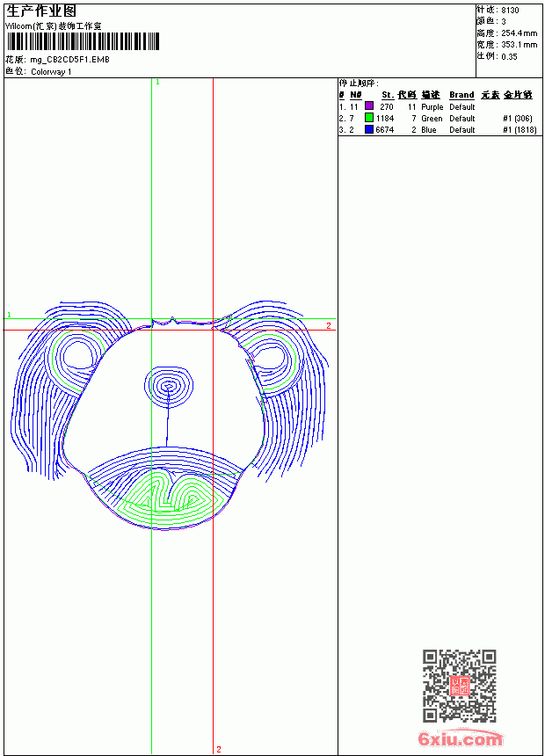Click the QR code near the bottom right
The image size is (545, 756).
click(x=460, y=686)
